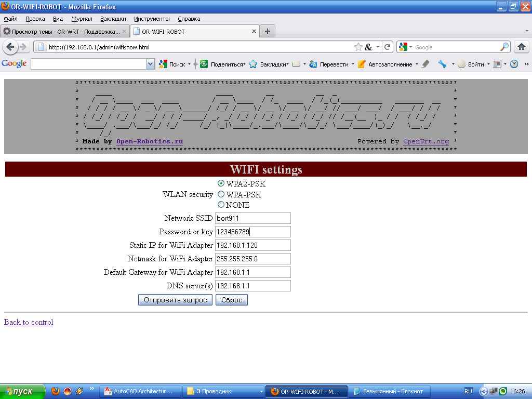Open the Home page icon
The height and width of the screenshot is (399, 532).
click(x=522, y=47)
